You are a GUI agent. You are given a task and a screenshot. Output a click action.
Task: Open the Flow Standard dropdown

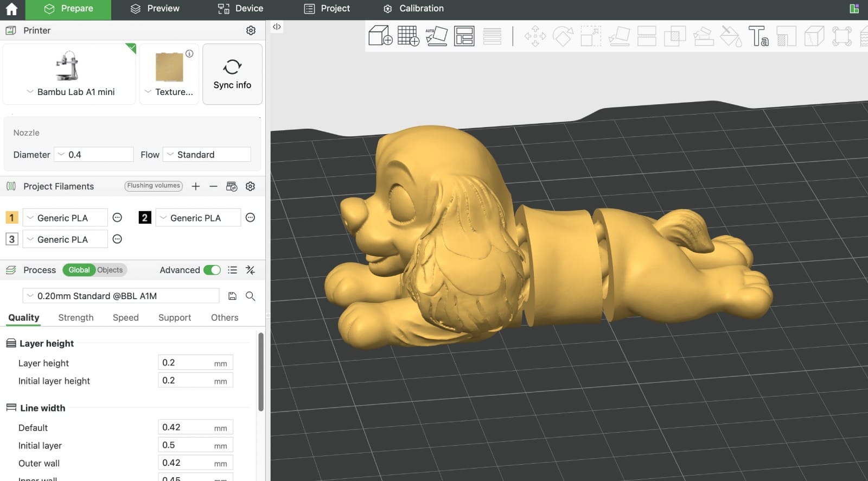[207, 155]
